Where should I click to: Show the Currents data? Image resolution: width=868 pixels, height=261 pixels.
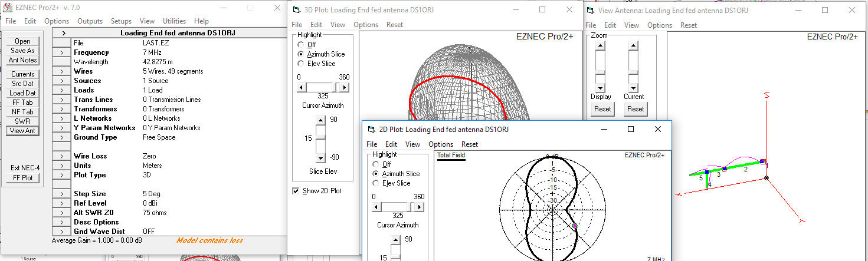(23, 74)
